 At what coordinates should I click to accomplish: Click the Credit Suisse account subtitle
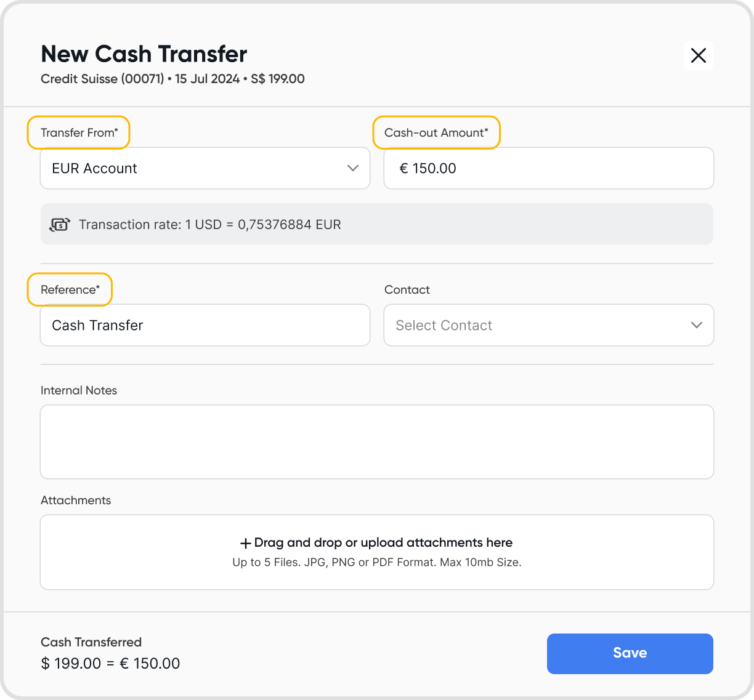tap(172, 79)
